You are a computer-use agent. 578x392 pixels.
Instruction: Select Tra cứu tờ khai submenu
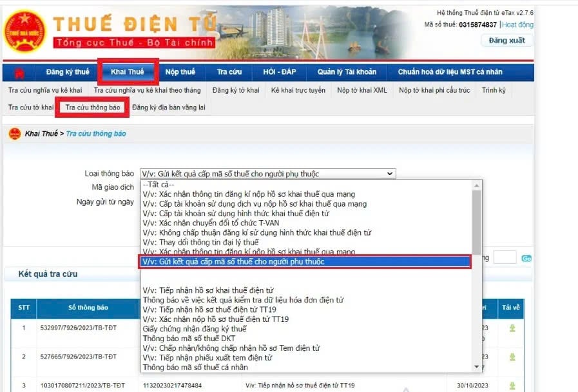point(30,107)
